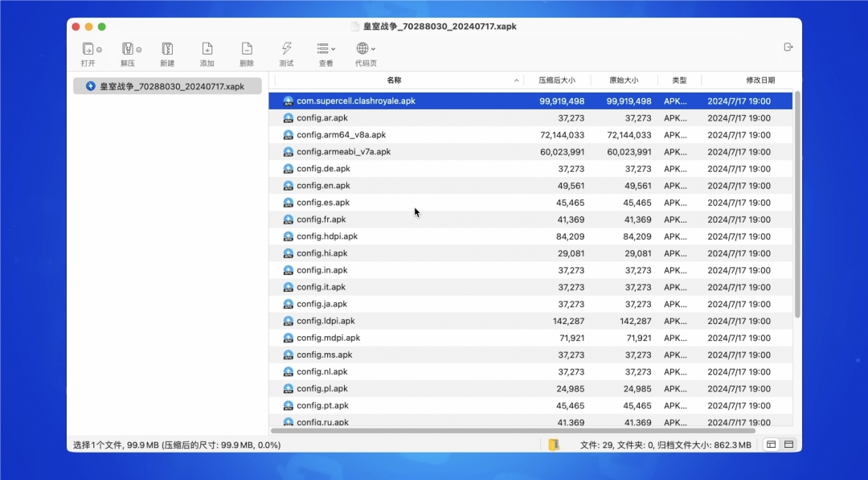This screenshot has width=868, height=480.
Task: Select config.arm64_v8a.apk file row
Action: [341, 135]
